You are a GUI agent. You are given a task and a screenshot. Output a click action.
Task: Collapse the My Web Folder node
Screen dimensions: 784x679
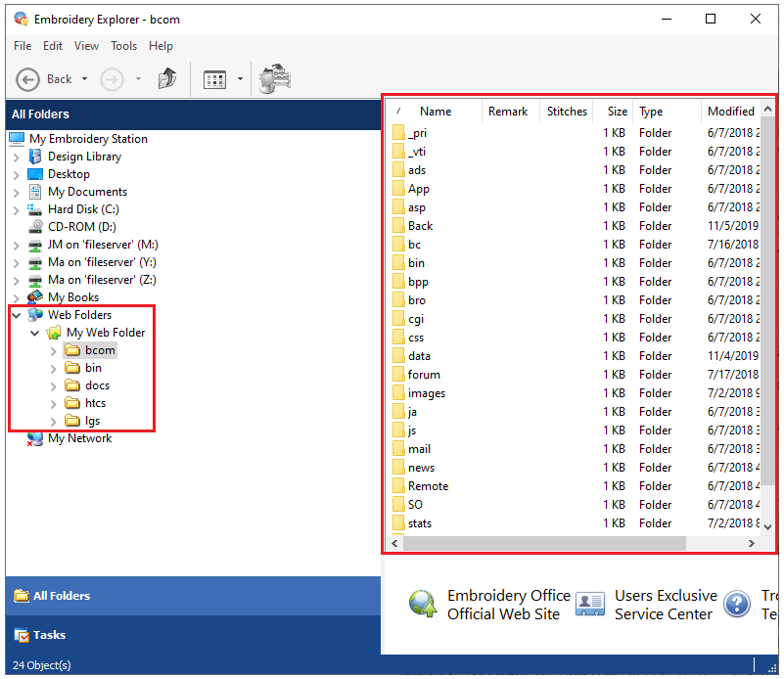(x=35, y=334)
